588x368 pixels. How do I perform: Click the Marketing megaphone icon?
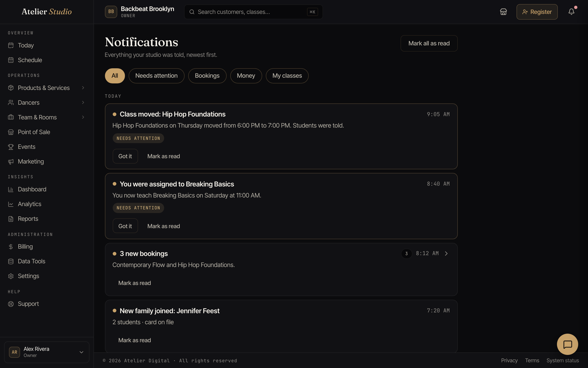pyautogui.click(x=11, y=161)
